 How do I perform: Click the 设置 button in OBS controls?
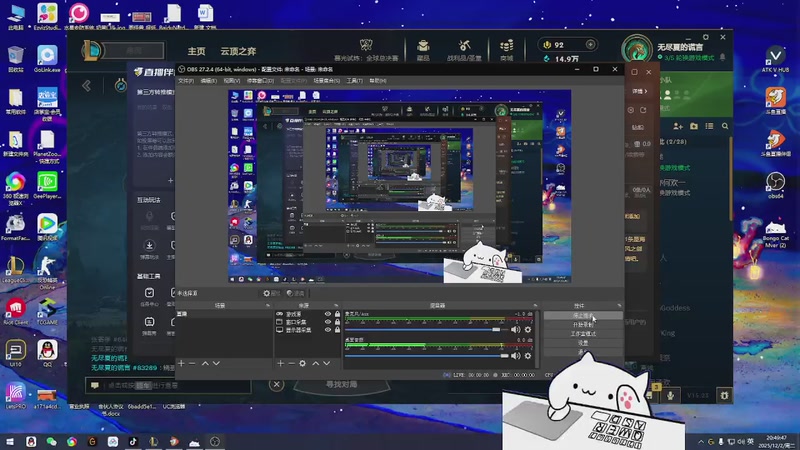tap(583, 343)
